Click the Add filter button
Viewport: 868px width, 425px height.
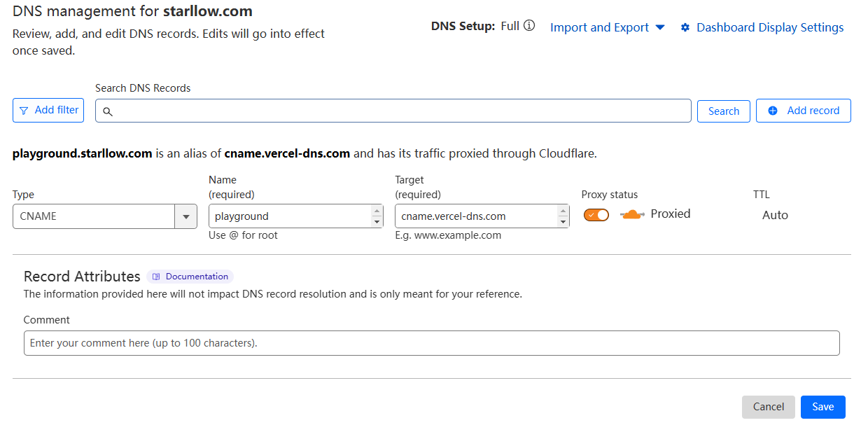point(48,111)
